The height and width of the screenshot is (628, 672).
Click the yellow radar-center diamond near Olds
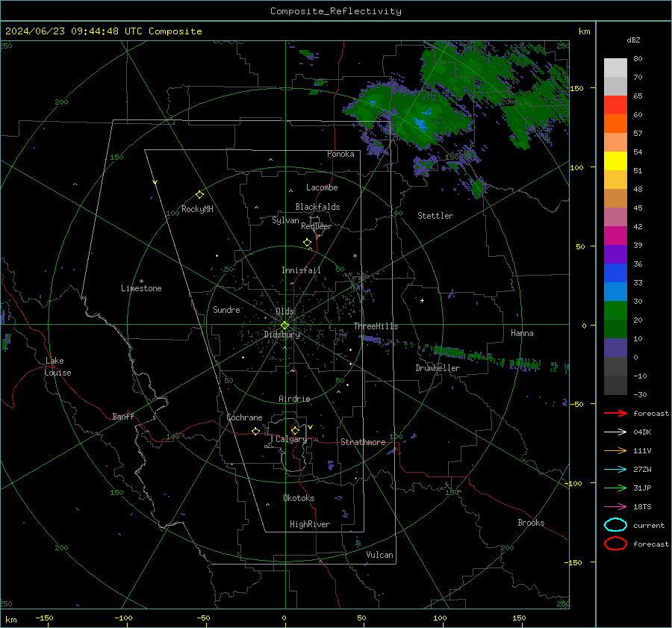coord(284,326)
